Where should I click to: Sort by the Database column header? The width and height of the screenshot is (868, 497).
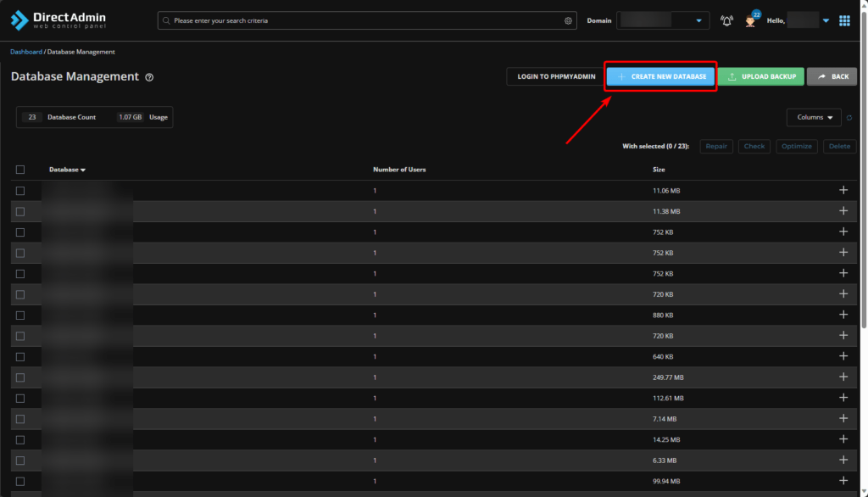click(67, 170)
